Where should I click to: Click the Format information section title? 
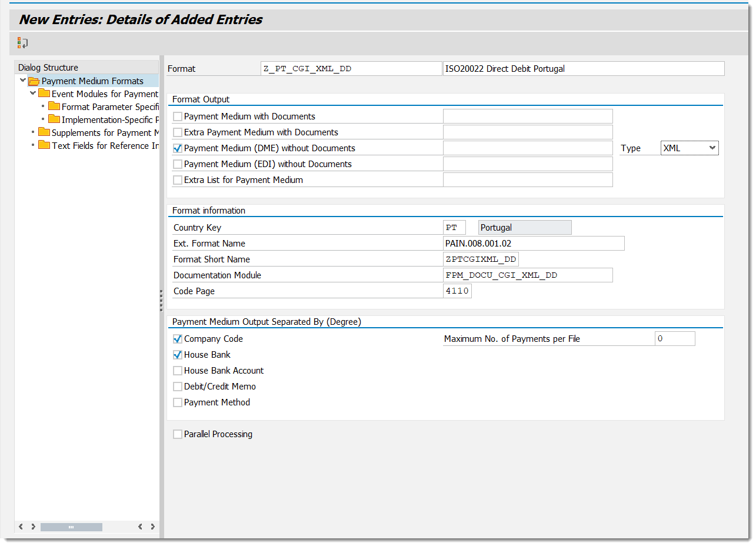point(209,211)
